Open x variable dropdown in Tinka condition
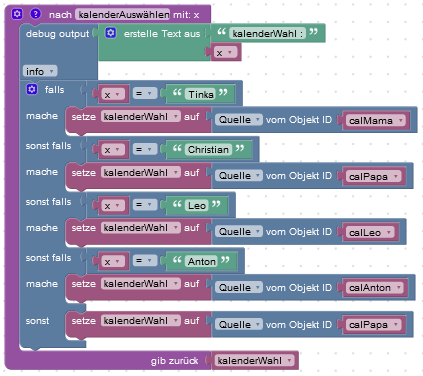Screen dimensions: 423x376 click(112, 95)
